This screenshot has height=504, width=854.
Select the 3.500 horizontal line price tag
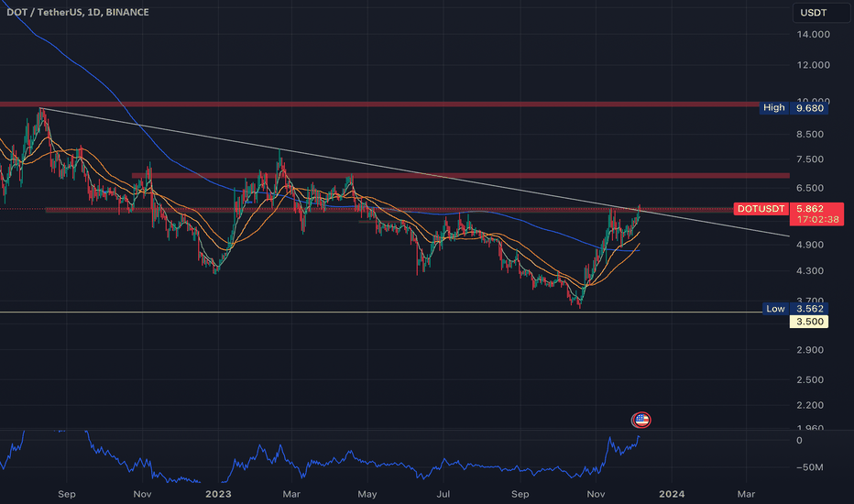point(809,322)
